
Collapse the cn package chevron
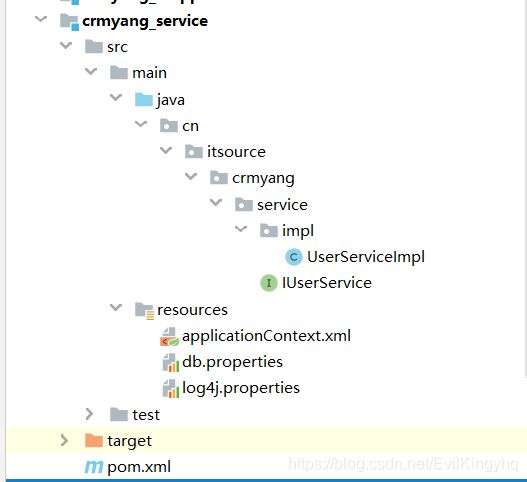pyautogui.click(x=141, y=123)
